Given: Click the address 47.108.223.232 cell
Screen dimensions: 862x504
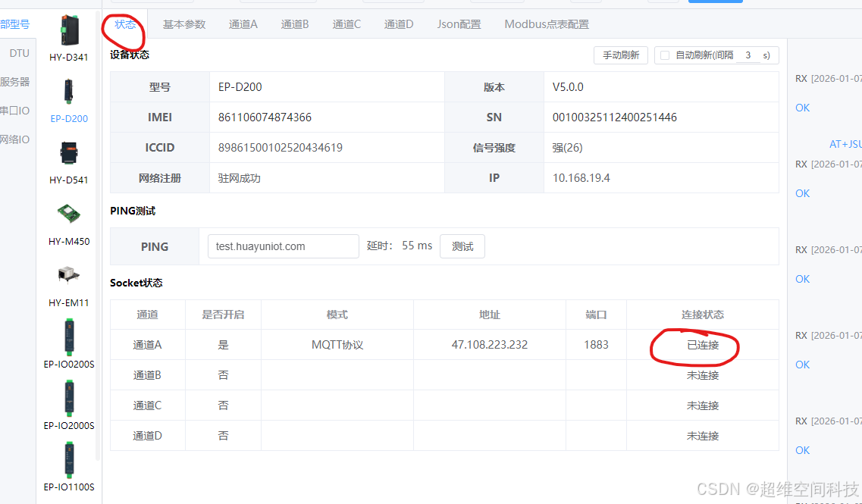Looking at the screenshot, I should (490, 345).
